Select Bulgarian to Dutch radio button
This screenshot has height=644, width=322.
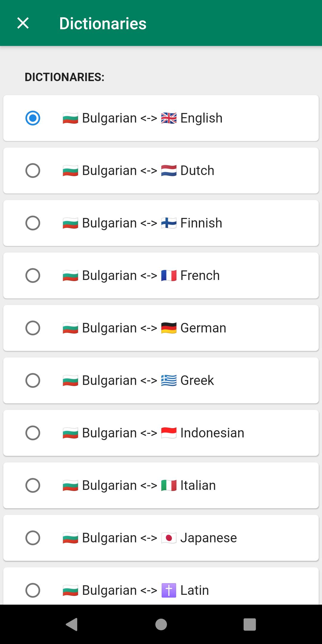point(33,171)
